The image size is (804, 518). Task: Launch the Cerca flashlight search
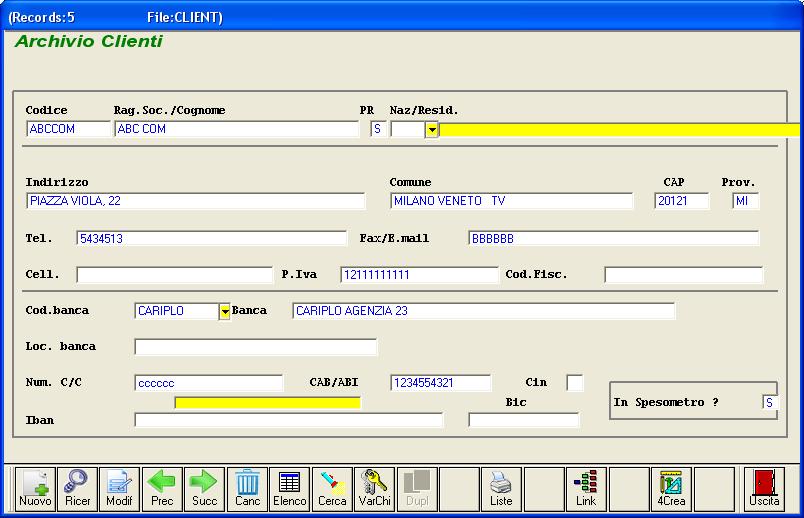[332, 489]
